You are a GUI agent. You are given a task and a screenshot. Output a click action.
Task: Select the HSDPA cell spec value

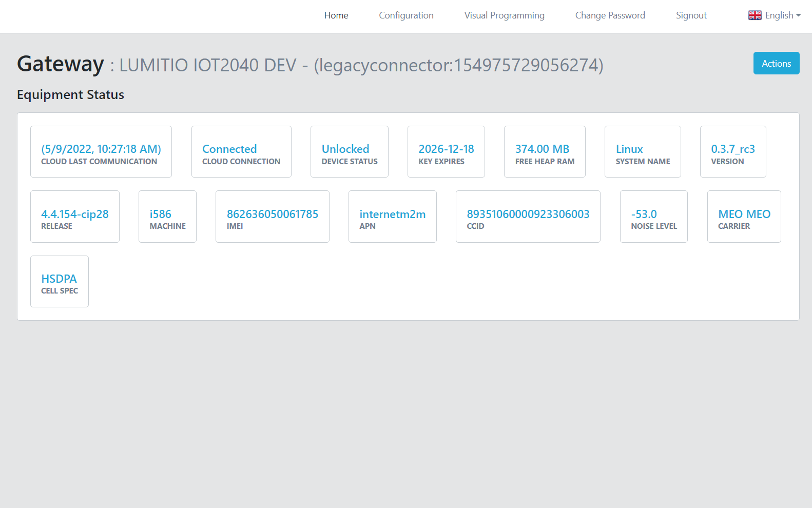[x=59, y=279]
